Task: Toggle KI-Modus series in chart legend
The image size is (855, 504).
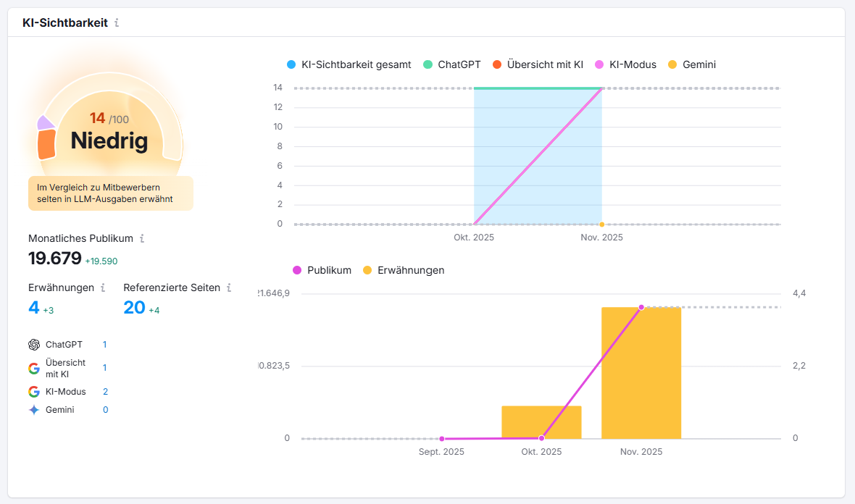Action: pyautogui.click(x=625, y=64)
